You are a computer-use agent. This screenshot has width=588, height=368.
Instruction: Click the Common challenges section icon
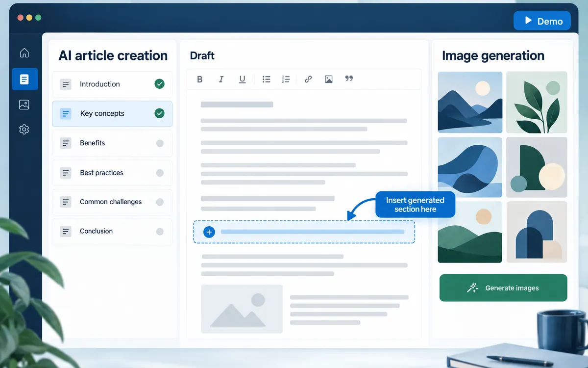65,202
